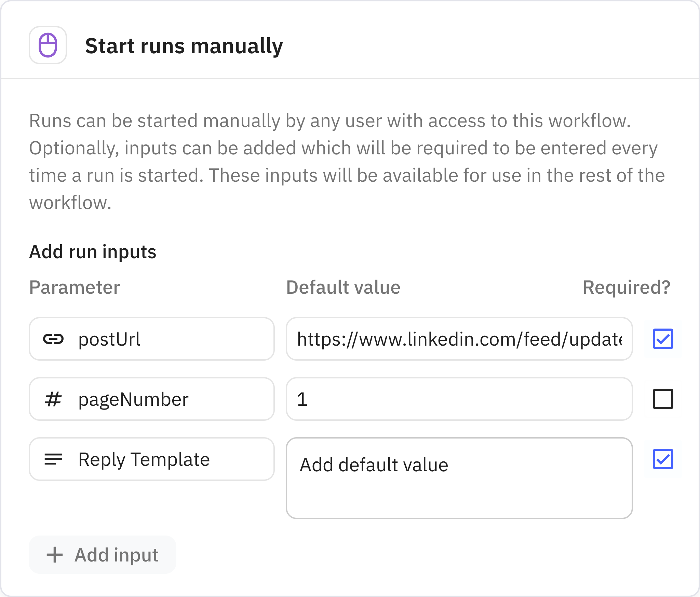The width and height of the screenshot is (700, 597).
Task: Click the pageNumber default value field showing 1
Action: click(459, 399)
